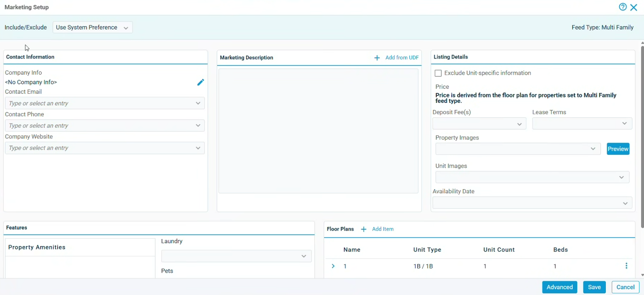Click the Add Item link in Floor Plans
Viewport: 644px width, 295px height.
pyautogui.click(x=383, y=229)
